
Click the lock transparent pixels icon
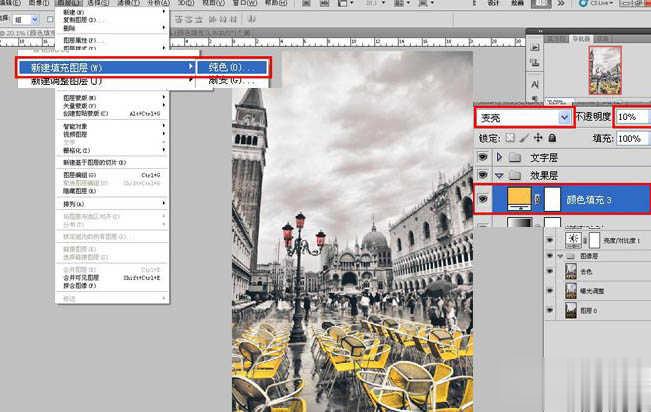coord(511,138)
